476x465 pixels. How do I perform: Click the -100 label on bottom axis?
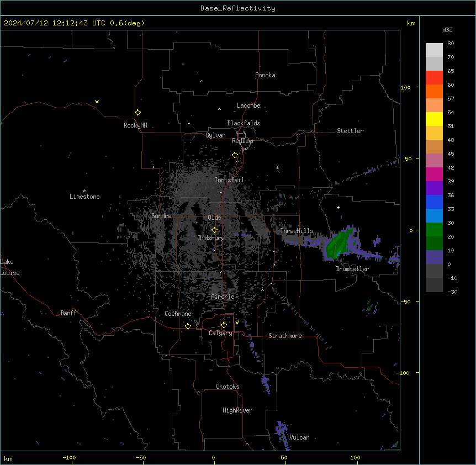pyautogui.click(x=69, y=457)
